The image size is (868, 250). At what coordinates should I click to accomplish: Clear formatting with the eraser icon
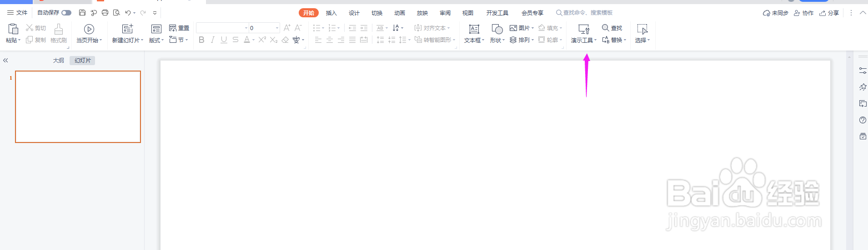tap(285, 40)
